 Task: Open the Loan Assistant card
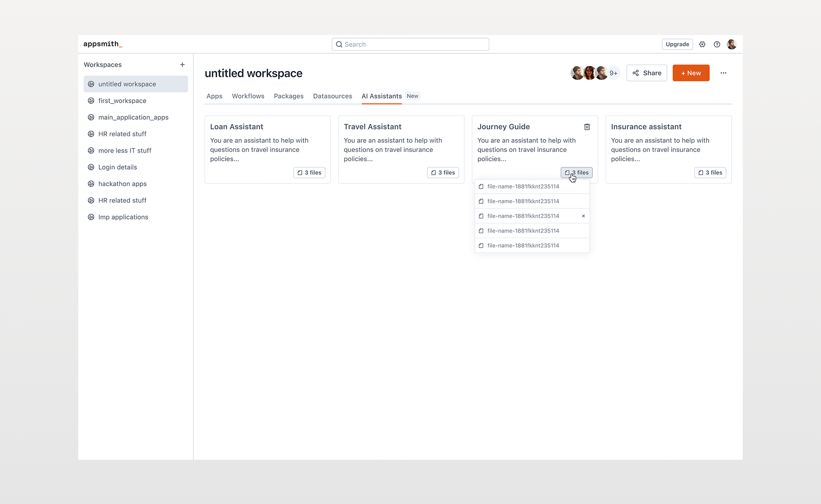(268, 149)
